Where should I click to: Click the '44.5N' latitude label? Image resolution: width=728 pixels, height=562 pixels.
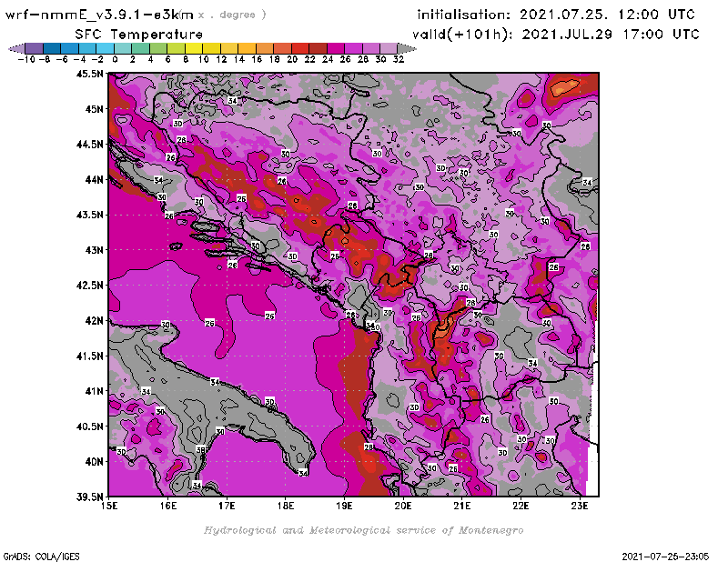pyautogui.click(x=89, y=145)
